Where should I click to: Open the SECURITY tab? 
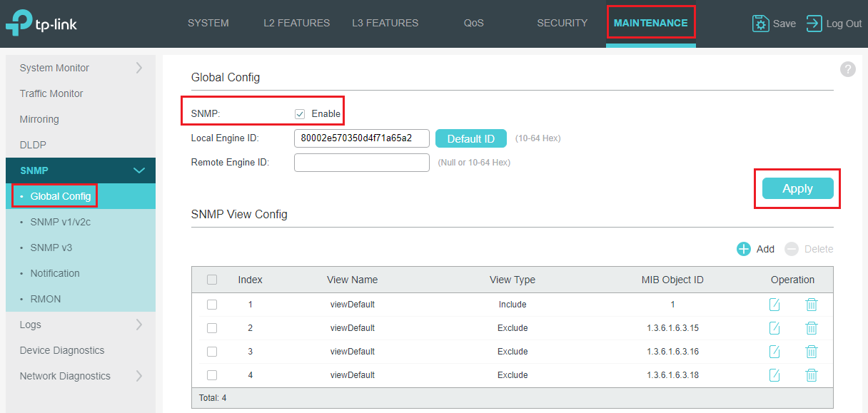click(x=562, y=23)
